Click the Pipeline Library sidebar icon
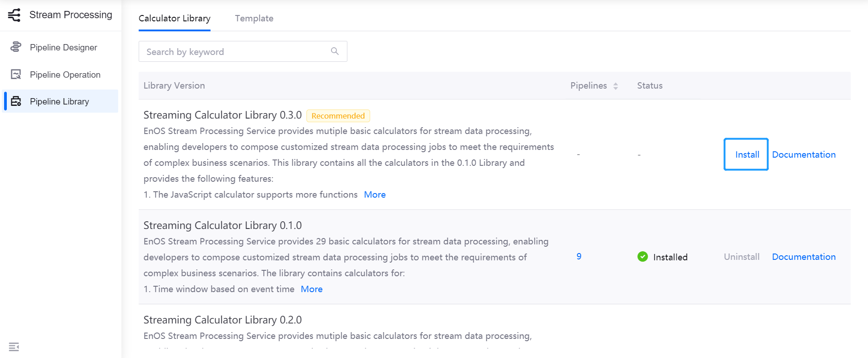Screen dimensions: 868x358 point(16,101)
